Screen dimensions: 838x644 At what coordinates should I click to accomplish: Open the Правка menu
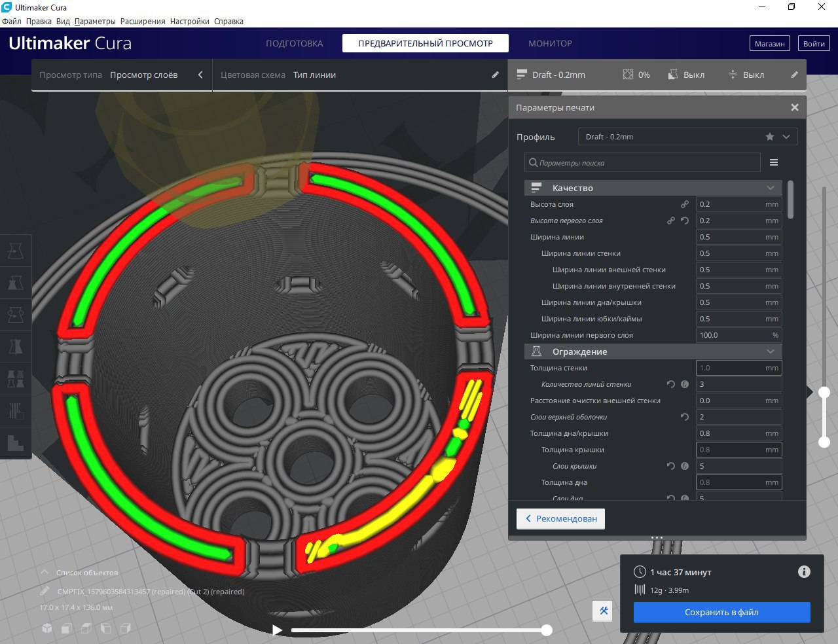click(x=39, y=21)
